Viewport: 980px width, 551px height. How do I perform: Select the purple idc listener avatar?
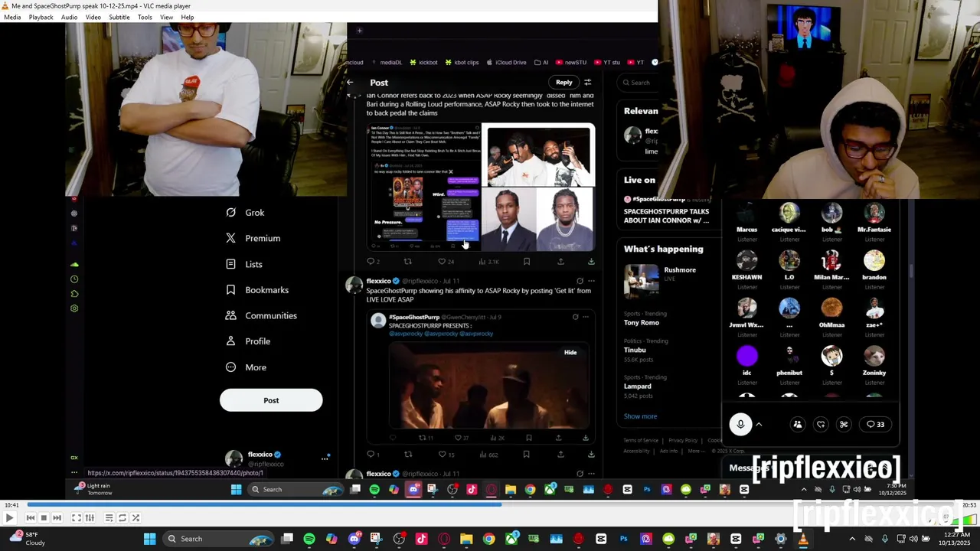(747, 357)
